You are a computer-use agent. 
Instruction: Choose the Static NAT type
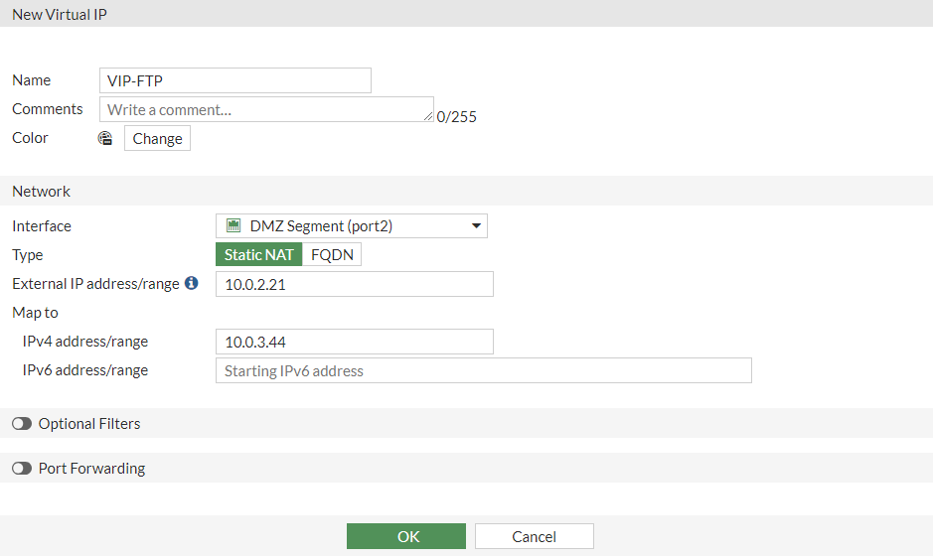click(258, 255)
